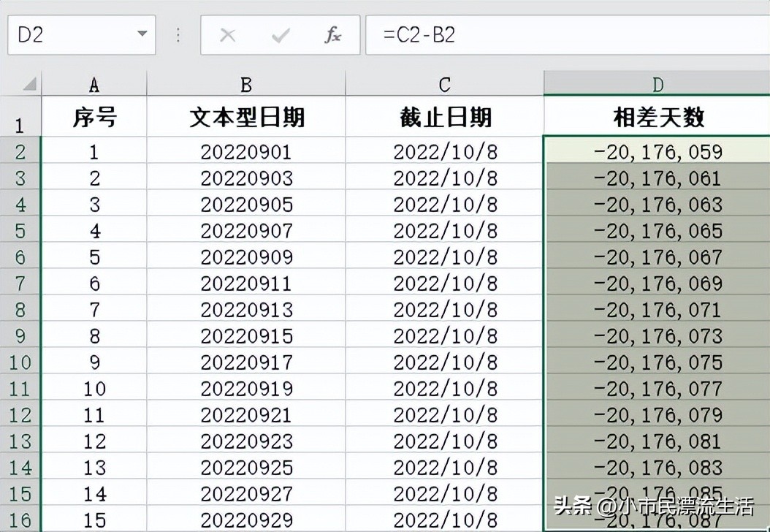Click 序号 cell with value 15

click(94, 519)
